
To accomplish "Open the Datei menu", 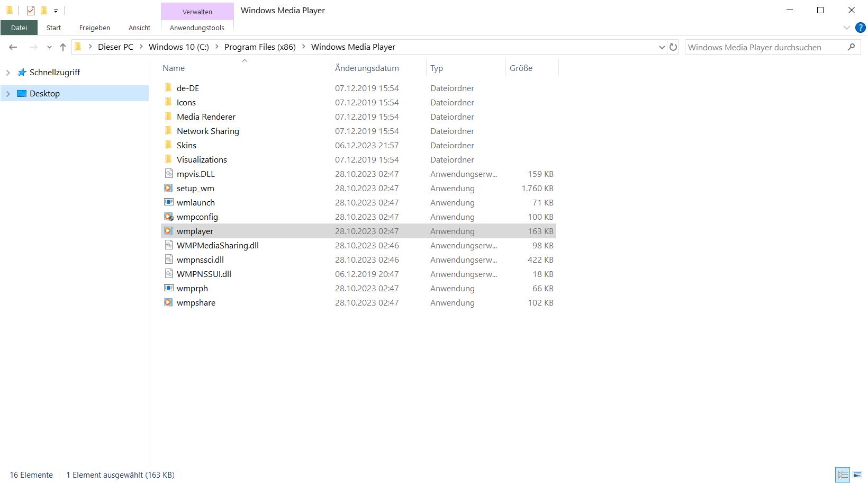I will tap(19, 28).
